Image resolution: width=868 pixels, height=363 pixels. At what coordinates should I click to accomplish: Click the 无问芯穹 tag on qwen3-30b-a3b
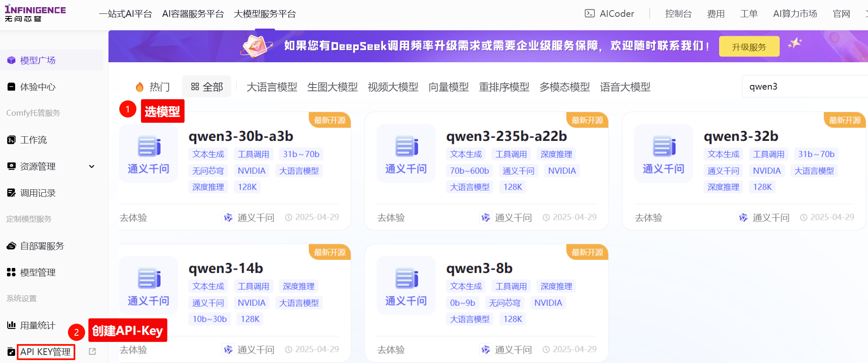click(x=208, y=171)
